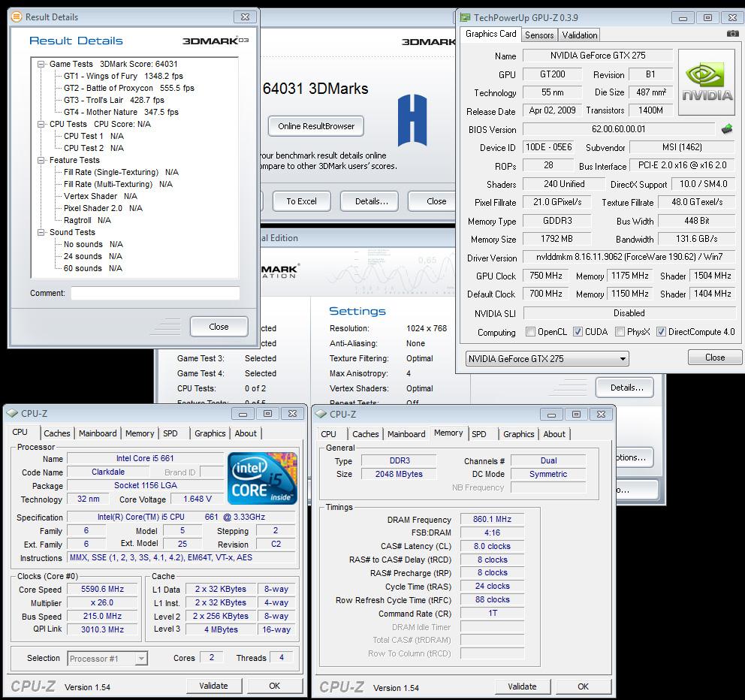Click OK in Memory CPU-Z window
745x700 pixels.
pyautogui.click(x=583, y=686)
